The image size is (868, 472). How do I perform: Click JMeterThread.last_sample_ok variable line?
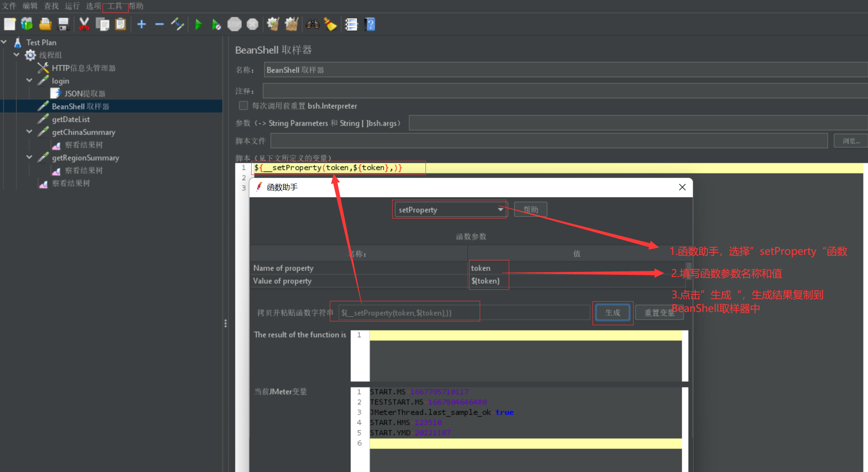[442, 412]
